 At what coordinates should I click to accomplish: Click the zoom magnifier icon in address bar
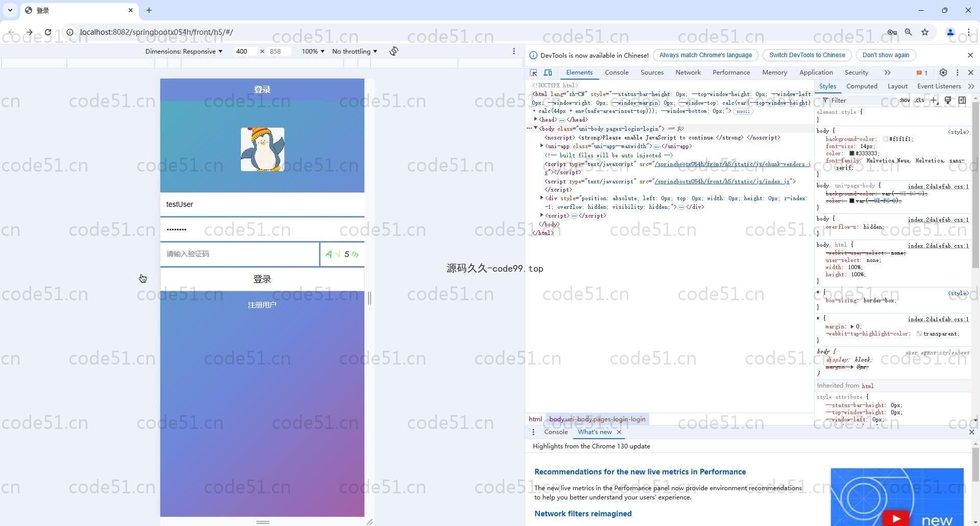909,32
